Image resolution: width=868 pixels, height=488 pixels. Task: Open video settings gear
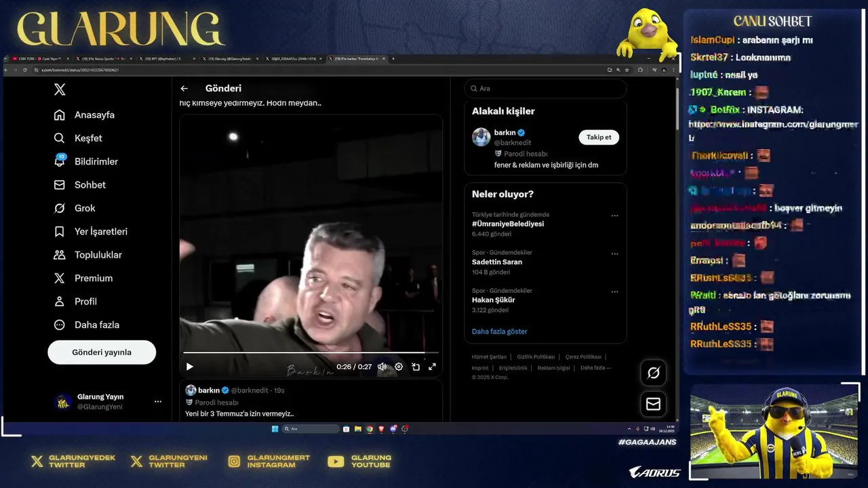(x=399, y=367)
